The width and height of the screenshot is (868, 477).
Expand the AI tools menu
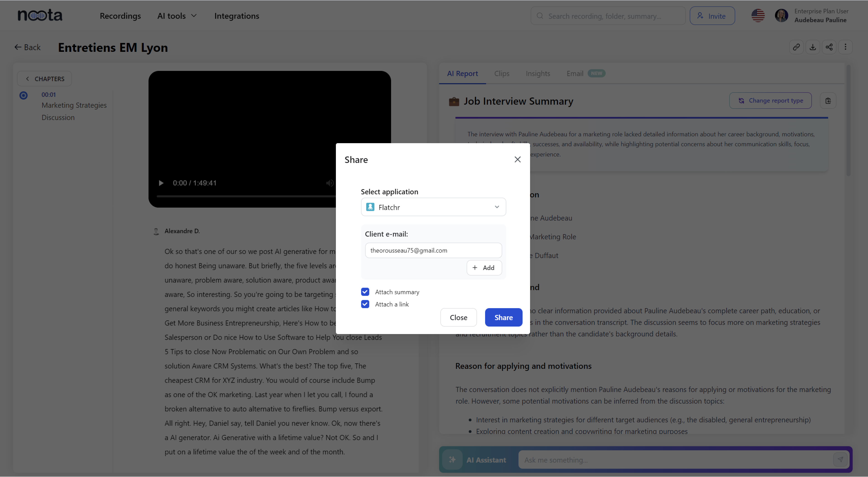(177, 16)
